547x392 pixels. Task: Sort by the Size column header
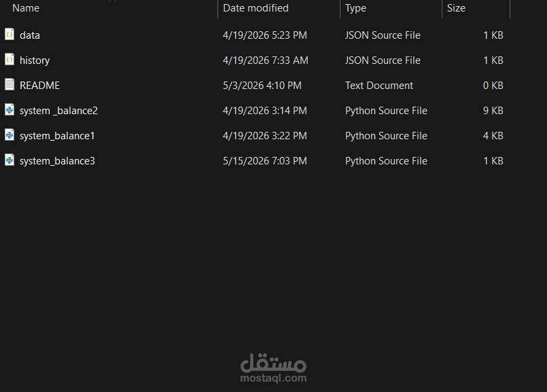pos(456,8)
